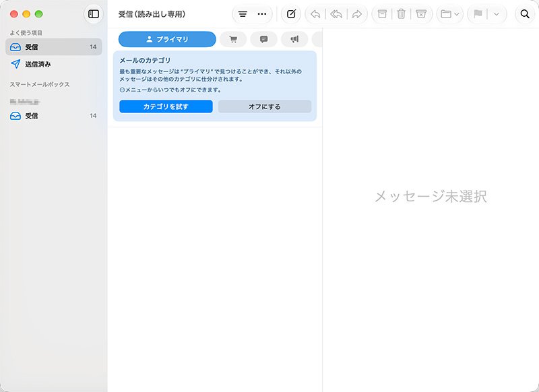Image resolution: width=539 pixels, height=392 pixels.
Task: Click the 受信（読み出し専用） window title
Action: [x=152, y=14]
